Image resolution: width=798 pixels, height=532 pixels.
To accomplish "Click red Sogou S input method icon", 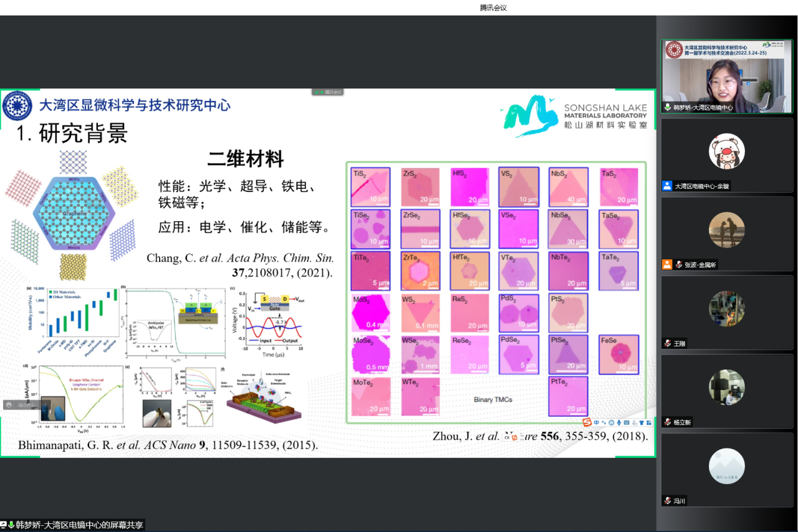I will click(x=587, y=423).
